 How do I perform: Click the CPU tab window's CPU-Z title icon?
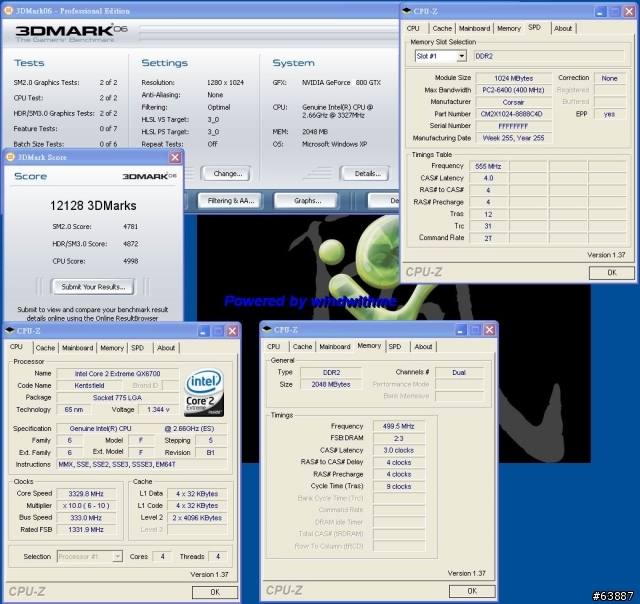tap(10, 330)
